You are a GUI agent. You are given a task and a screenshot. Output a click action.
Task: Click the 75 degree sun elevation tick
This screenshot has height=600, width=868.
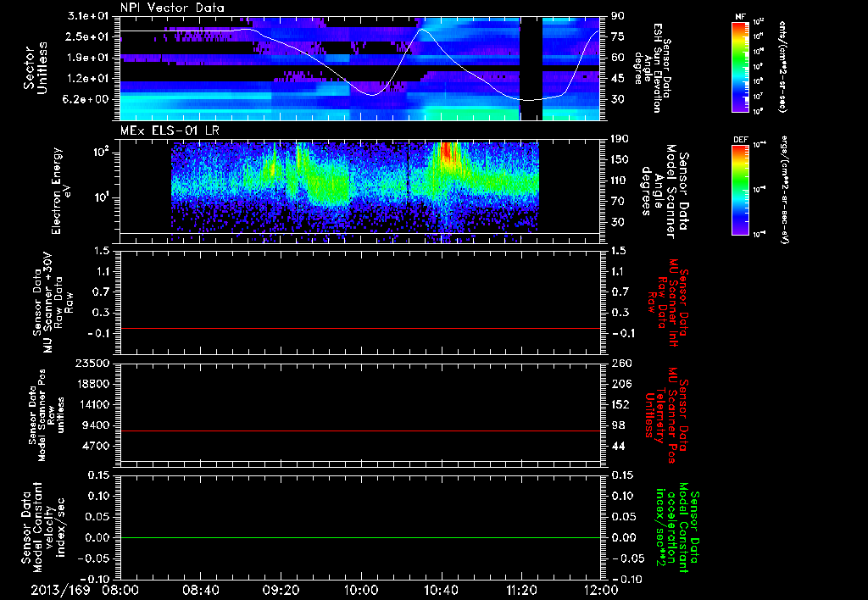[x=617, y=36]
